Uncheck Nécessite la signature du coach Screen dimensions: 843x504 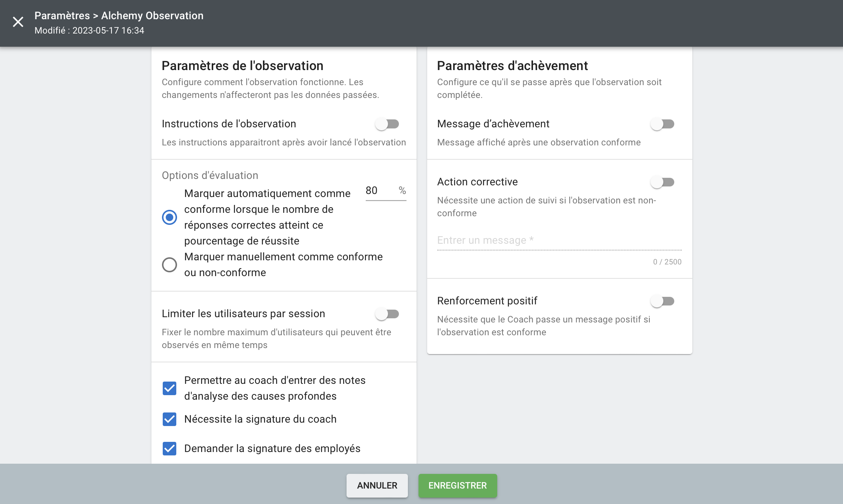[x=170, y=419]
